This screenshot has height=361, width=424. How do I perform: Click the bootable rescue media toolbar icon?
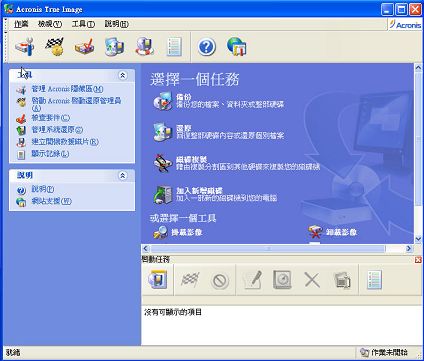145,46
